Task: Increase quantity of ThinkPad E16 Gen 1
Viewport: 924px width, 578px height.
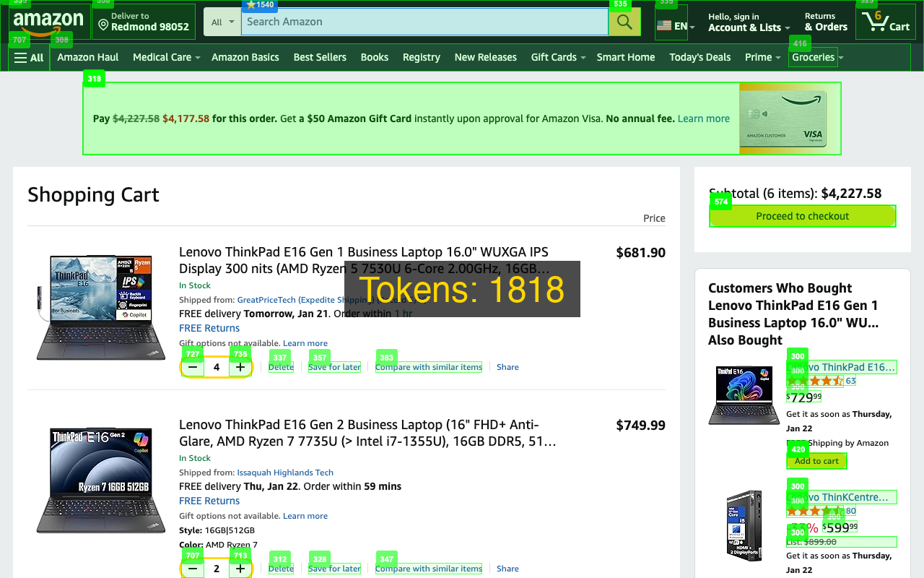Action: pyautogui.click(x=240, y=367)
